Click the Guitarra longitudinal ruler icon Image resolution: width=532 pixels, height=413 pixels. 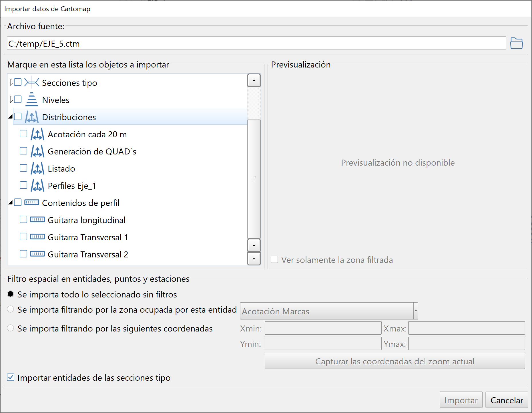pos(37,220)
